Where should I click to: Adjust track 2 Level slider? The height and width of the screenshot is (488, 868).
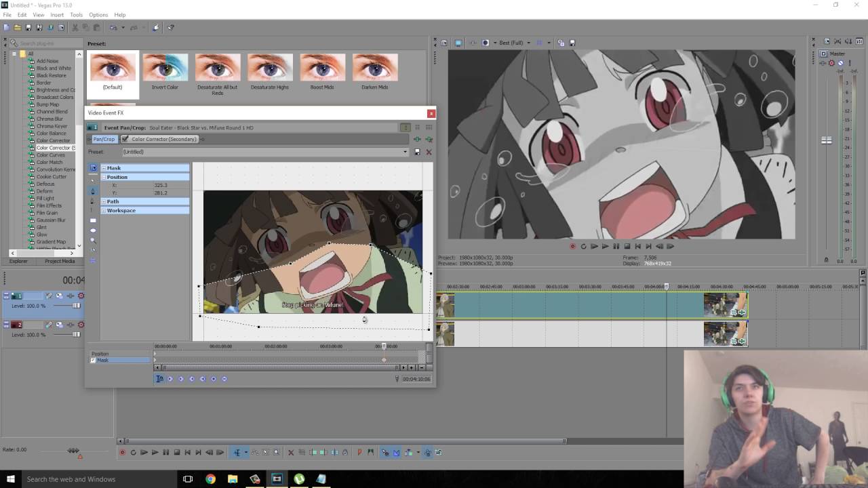click(77, 335)
